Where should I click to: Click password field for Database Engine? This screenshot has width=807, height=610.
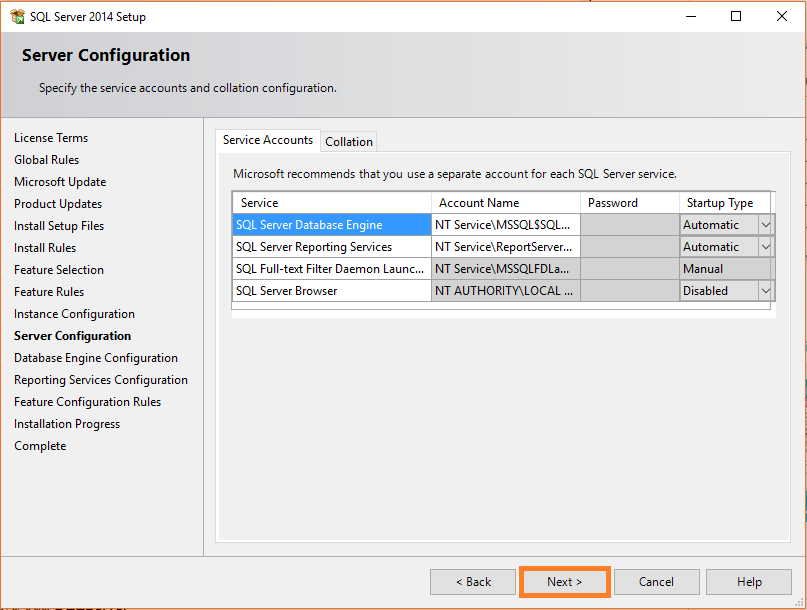pos(630,225)
